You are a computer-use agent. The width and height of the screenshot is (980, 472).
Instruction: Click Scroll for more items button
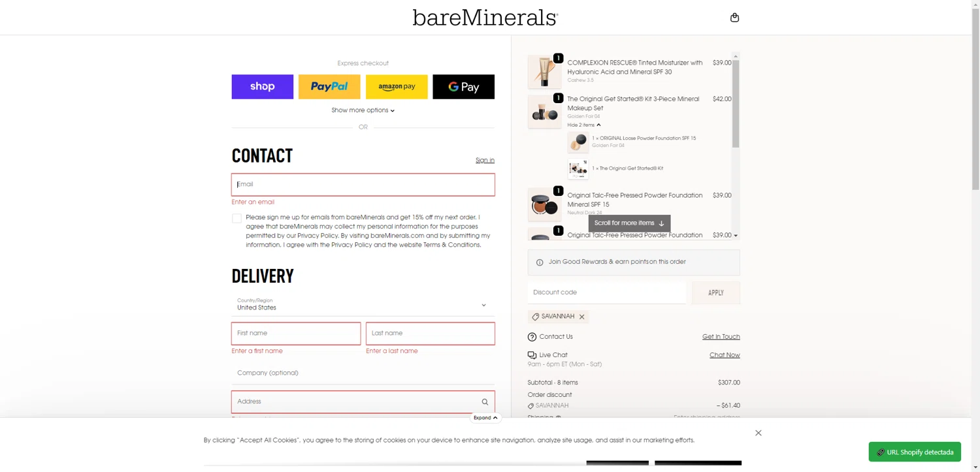coord(629,223)
